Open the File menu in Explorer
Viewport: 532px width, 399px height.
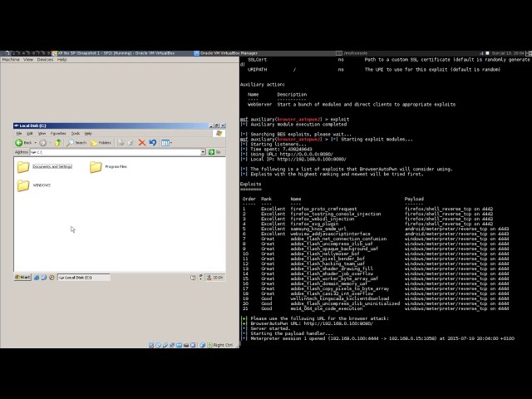tap(19, 133)
